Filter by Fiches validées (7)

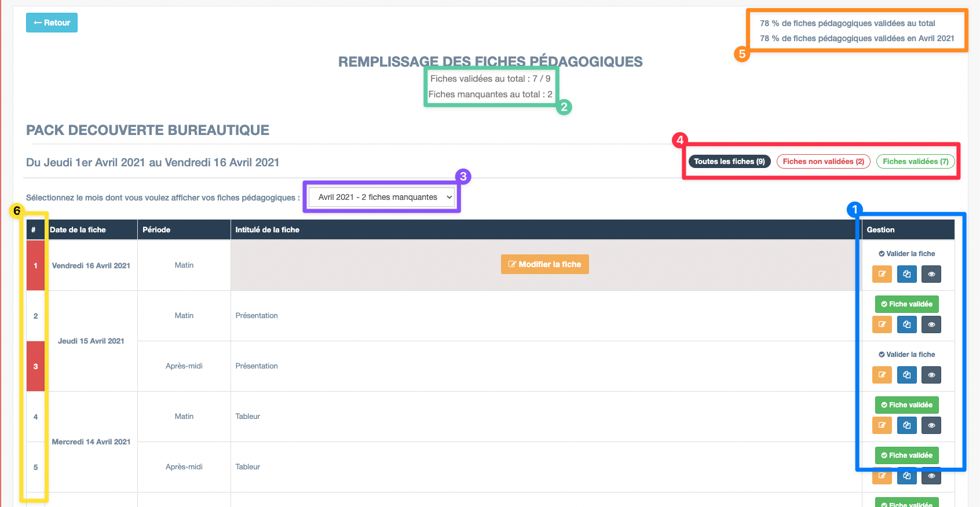click(915, 162)
